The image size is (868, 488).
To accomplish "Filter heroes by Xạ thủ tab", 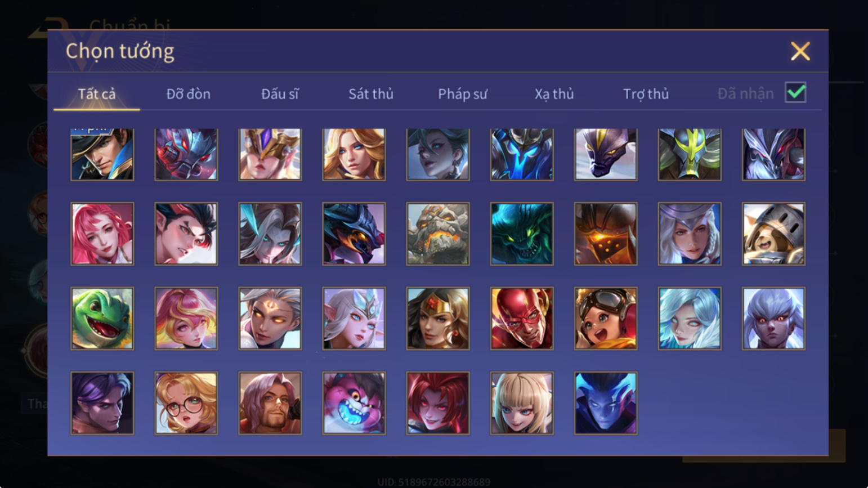I will click(554, 94).
